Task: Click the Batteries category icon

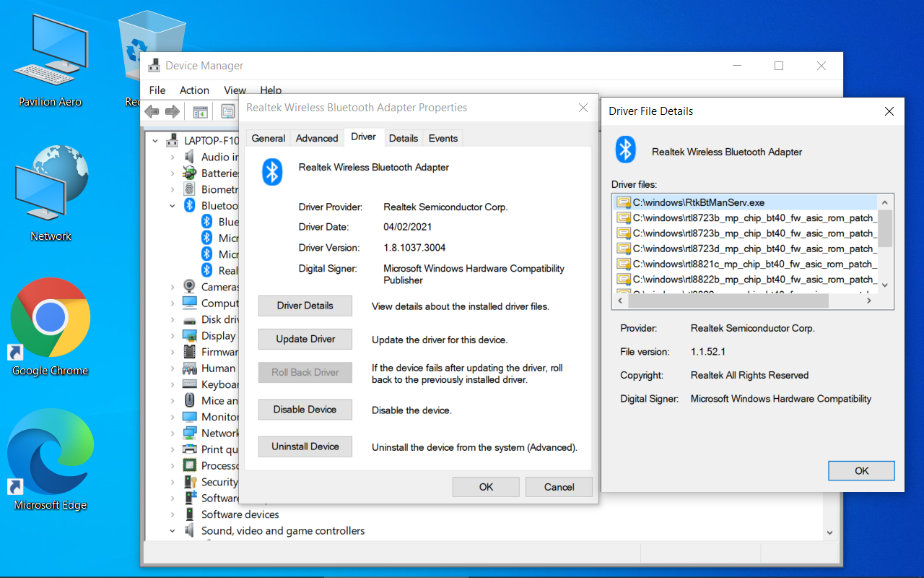Action: pos(189,173)
